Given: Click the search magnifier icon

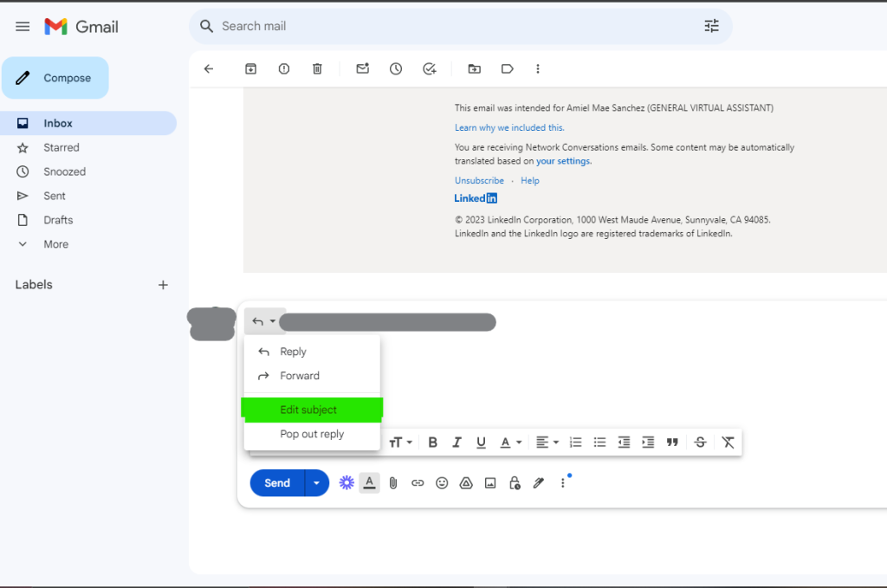Looking at the screenshot, I should click(x=206, y=26).
